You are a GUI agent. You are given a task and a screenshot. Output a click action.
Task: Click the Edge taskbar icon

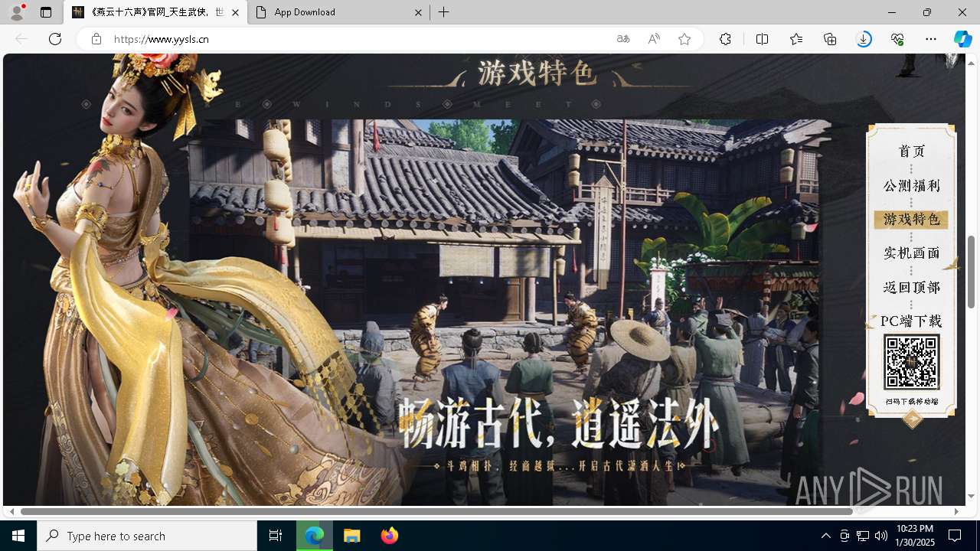pos(315,536)
